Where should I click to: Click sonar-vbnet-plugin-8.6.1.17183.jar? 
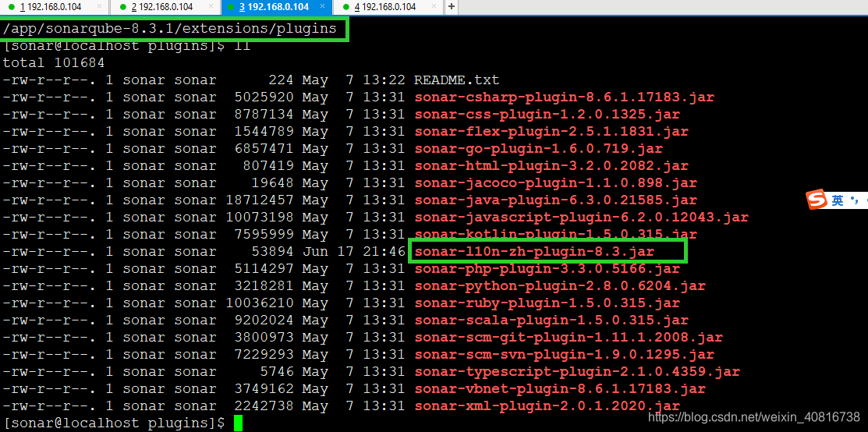[560, 389]
